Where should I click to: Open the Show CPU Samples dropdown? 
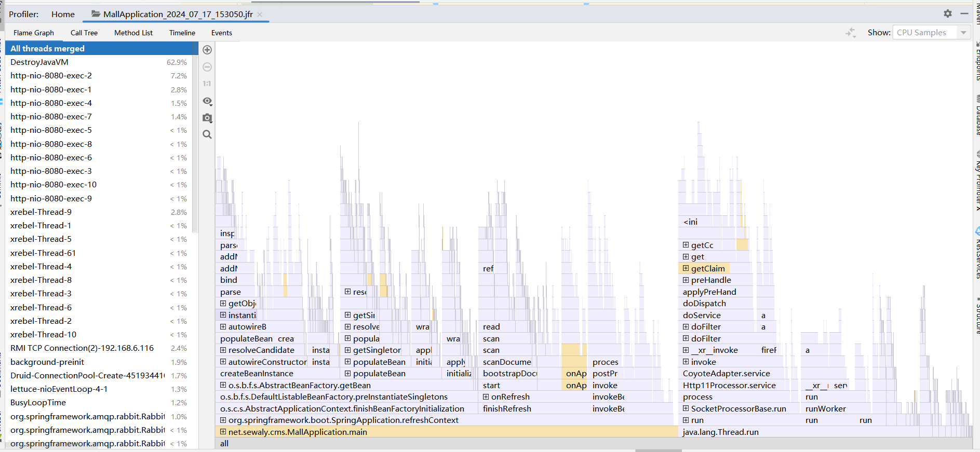point(931,32)
